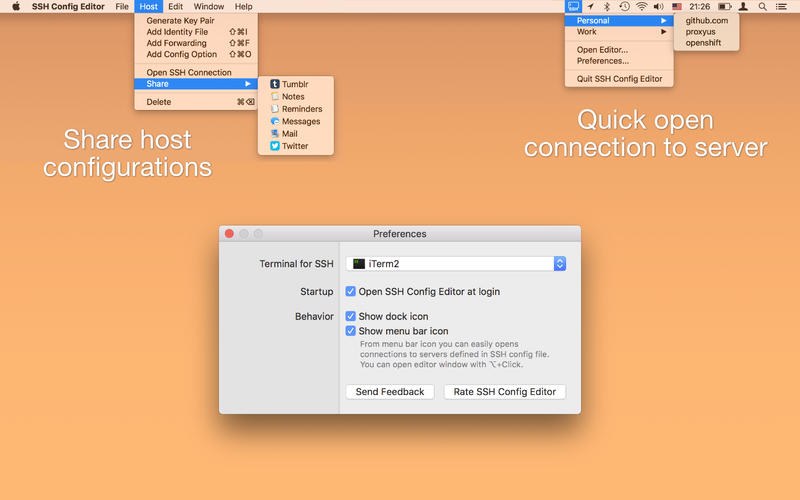Open the File menu
The image size is (800, 500).
tap(122, 7)
